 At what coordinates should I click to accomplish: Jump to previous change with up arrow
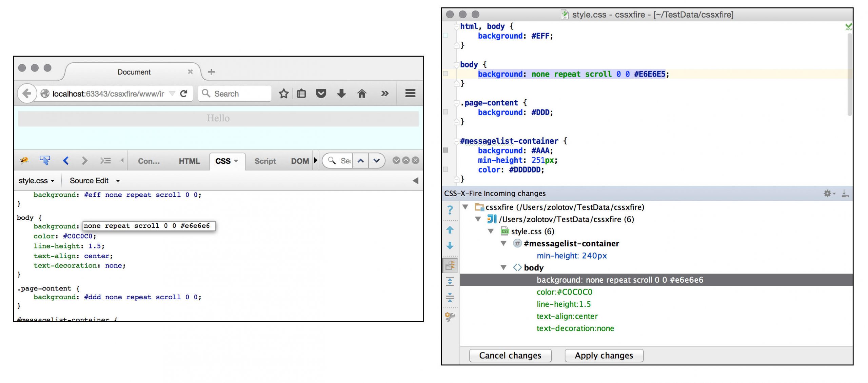click(x=450, y=230)
